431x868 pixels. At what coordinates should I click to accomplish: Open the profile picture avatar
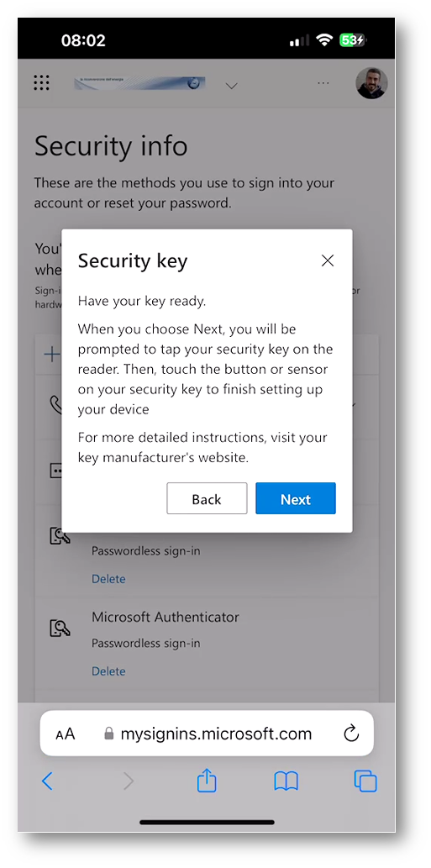(371, 83)
